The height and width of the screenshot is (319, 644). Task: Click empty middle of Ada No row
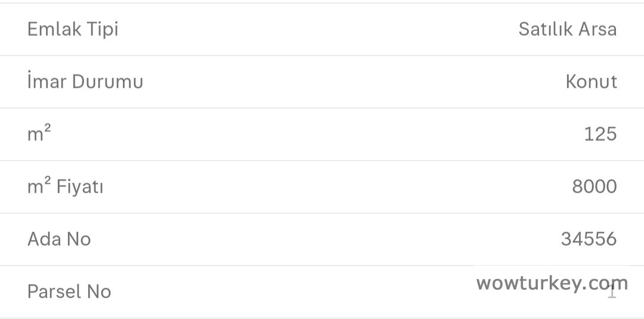click(x=322, y=239)
